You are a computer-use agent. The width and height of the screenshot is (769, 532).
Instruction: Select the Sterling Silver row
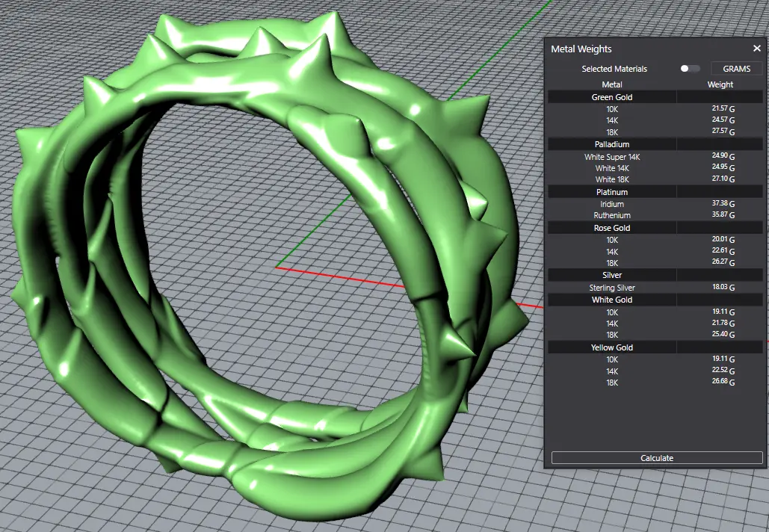point(612,288)
